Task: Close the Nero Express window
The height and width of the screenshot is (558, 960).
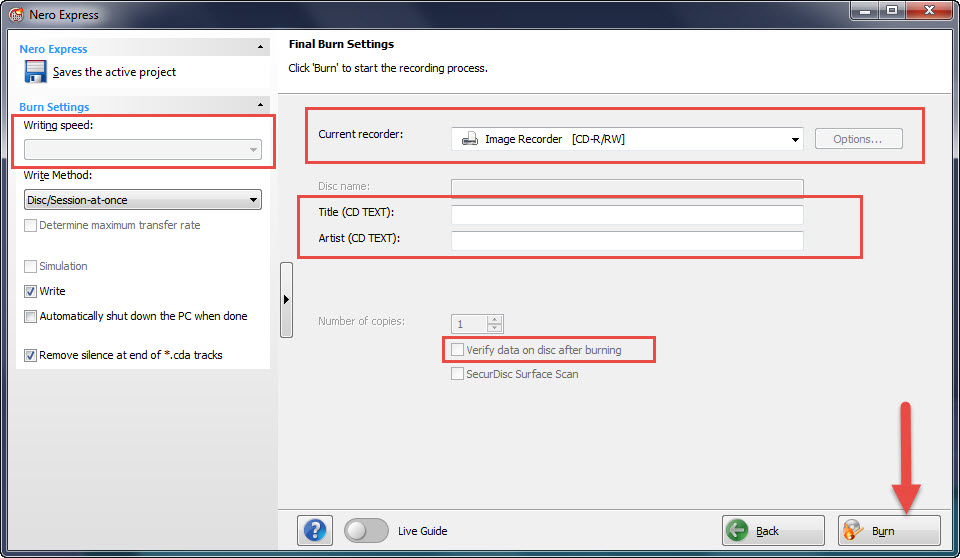Action: click(x=929, y=11)
